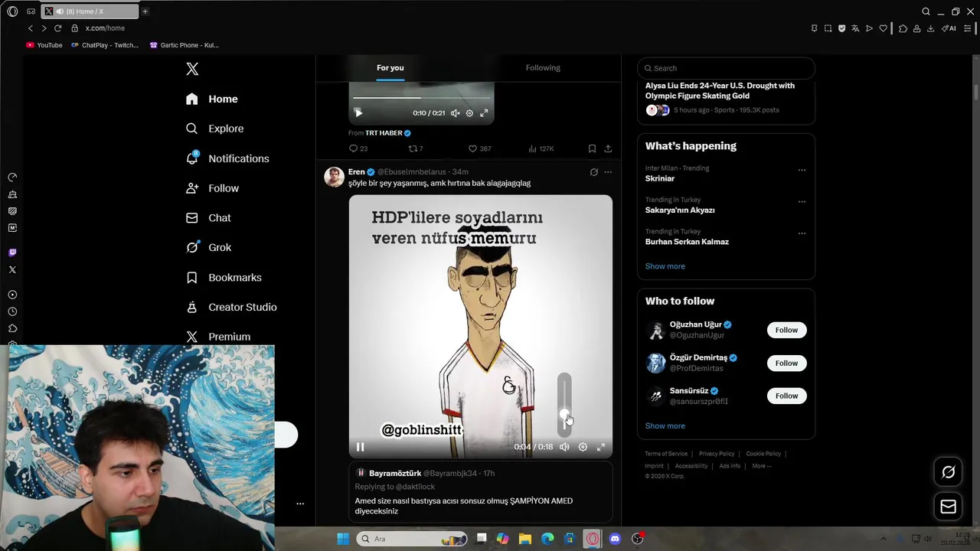
Task: Open the Gartic Phone bookmark
Action: pyautogui.click(x=184, y=45)
